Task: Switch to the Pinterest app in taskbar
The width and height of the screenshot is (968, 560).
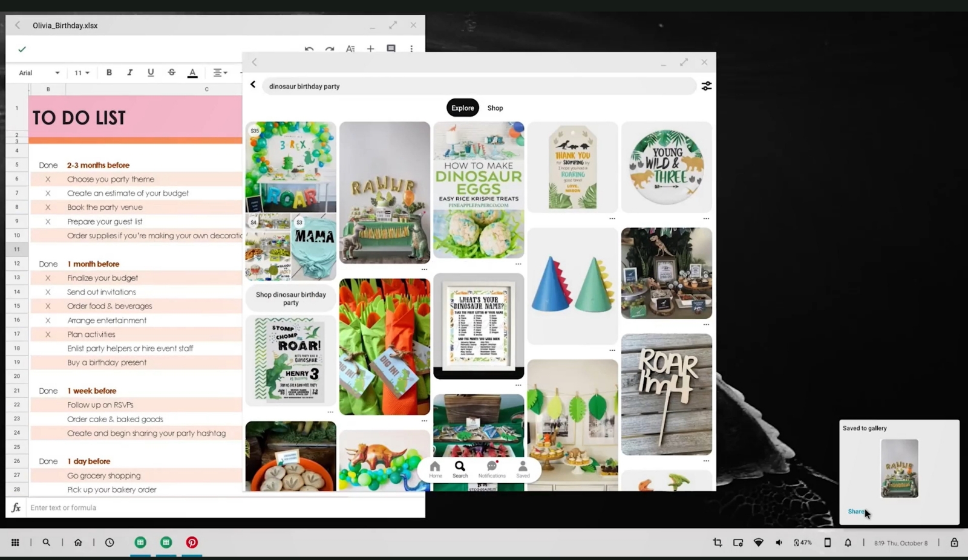Action: point(192,542)
